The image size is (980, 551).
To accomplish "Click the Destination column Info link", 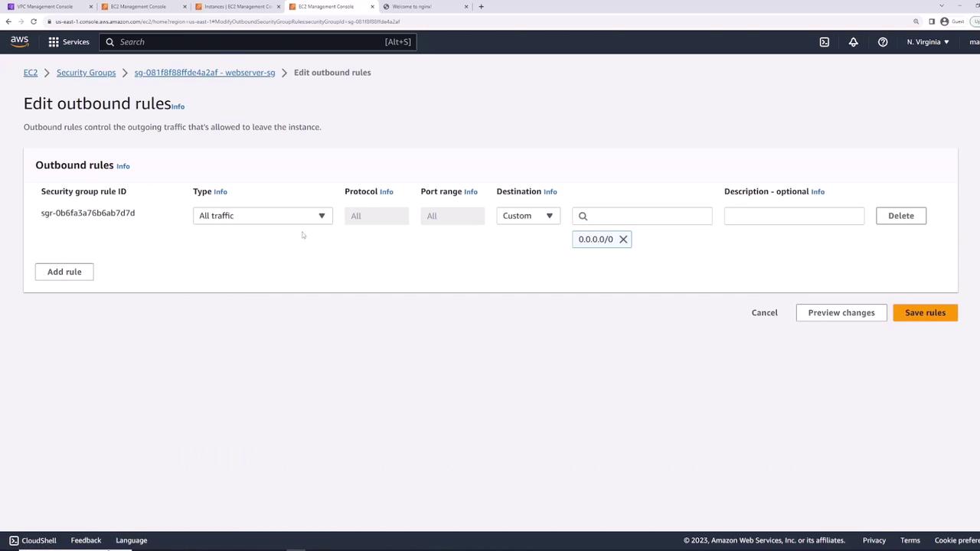I will [550, 192].
